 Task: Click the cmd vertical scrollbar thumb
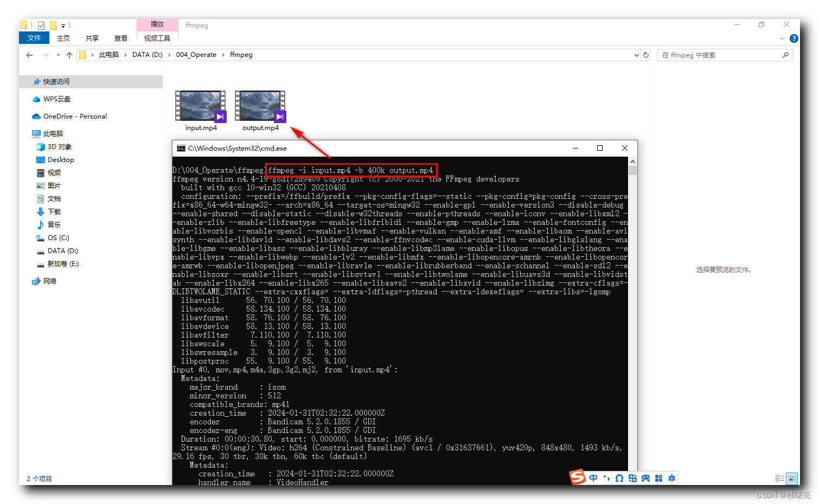pos(632,171)
